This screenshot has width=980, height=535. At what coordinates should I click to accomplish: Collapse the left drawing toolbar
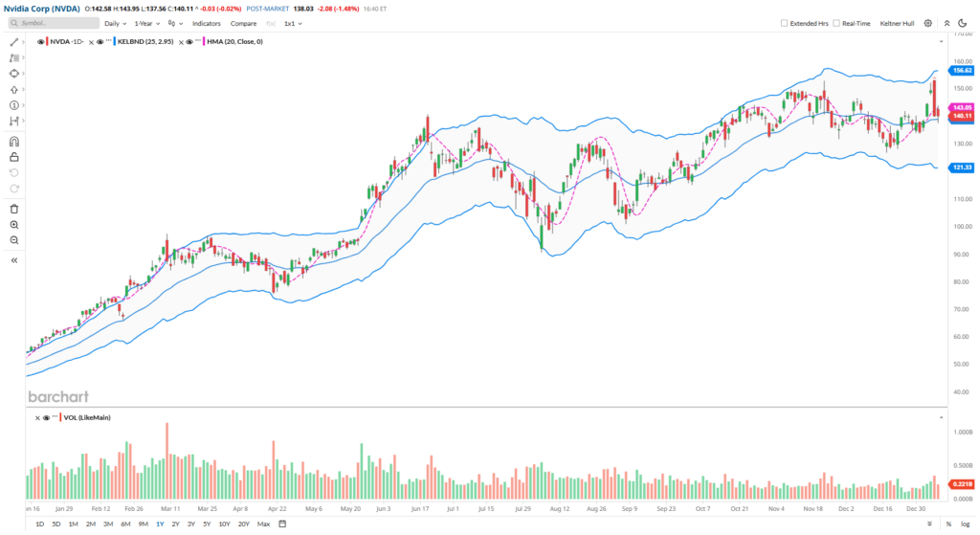14,259
